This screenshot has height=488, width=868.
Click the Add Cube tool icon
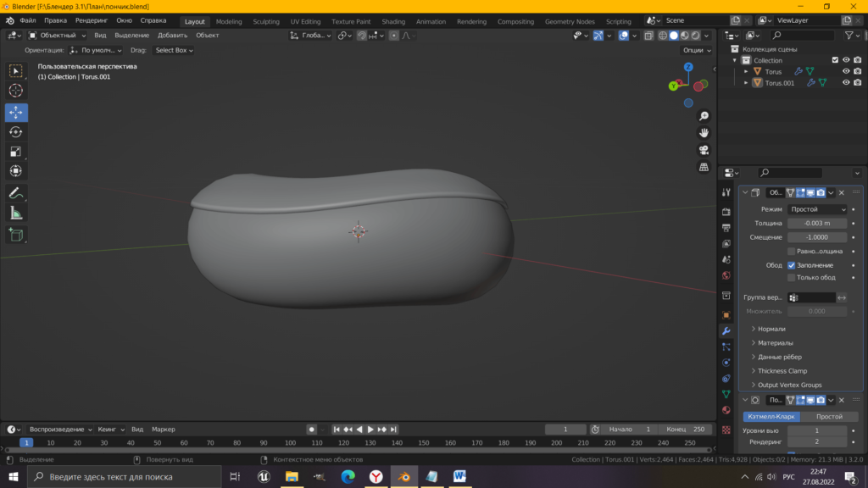click(16, 234)
